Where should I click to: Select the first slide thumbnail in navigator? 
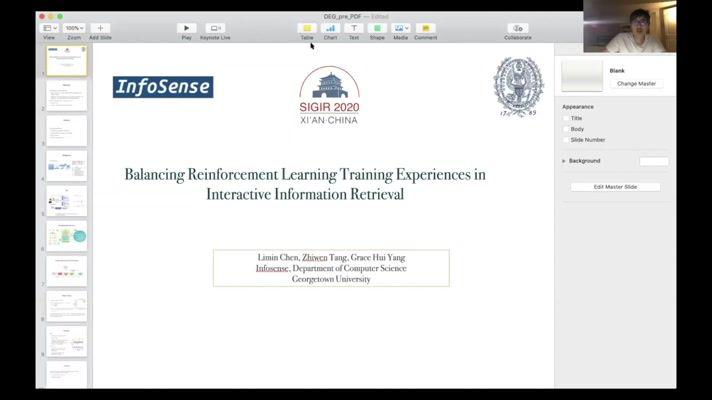(x=67, y=61)
